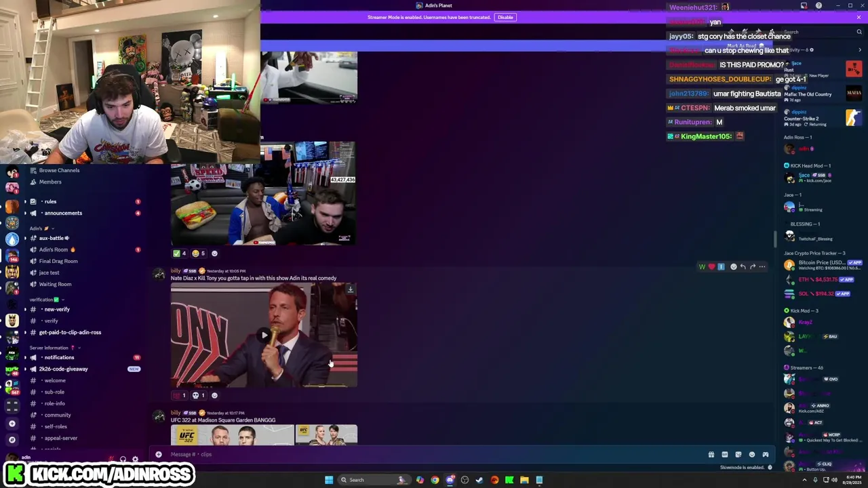Add reaction beside the laughing emoji count
The width and height of the screenshot is (868, 488).
coord(214,253)
